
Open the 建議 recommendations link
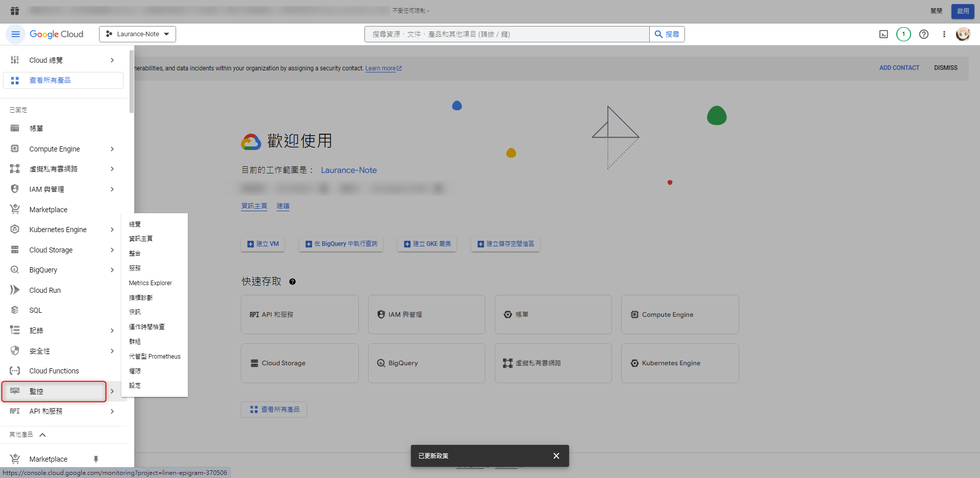click(283, 206)
